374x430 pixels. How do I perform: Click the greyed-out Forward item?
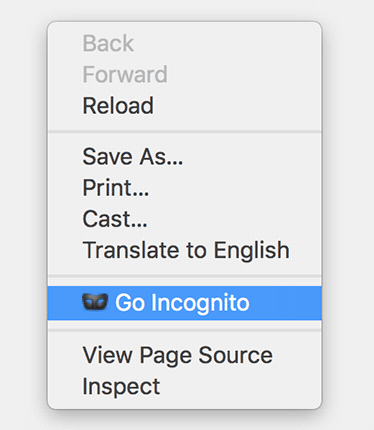(x=185, y=74)
